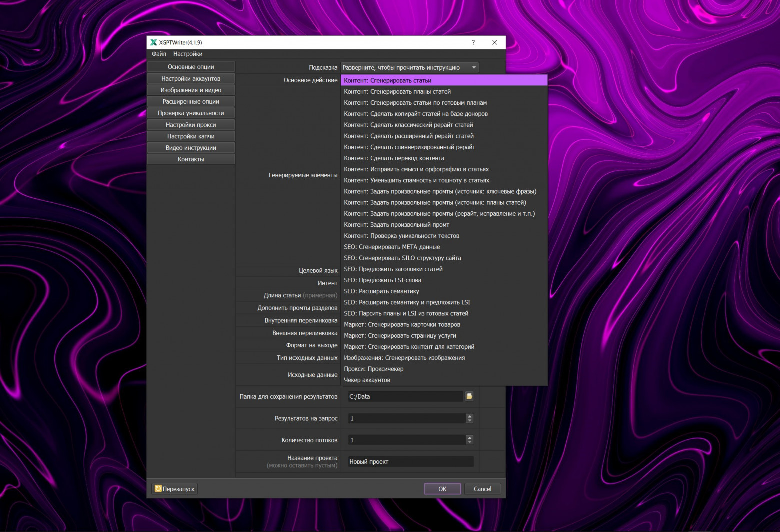Select Сделать расширенный рерайт статей
The image size is (780, 532).
pos(444,136)
